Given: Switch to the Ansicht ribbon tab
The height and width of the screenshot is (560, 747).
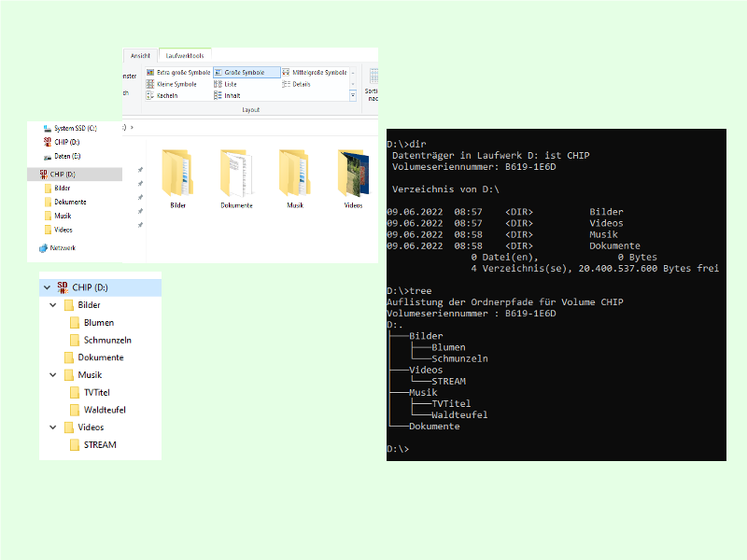Looking at the screenshot, I should pyautogui.click(x=140, y=56).
